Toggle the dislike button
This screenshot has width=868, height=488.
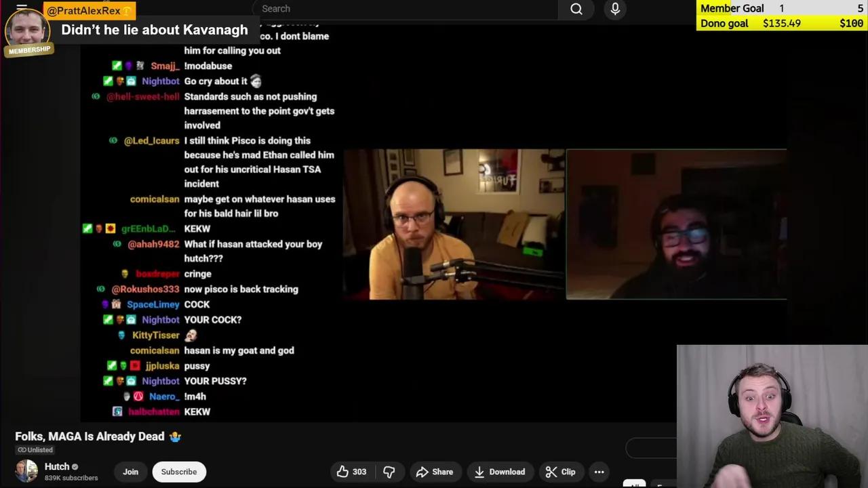[389, 472]
